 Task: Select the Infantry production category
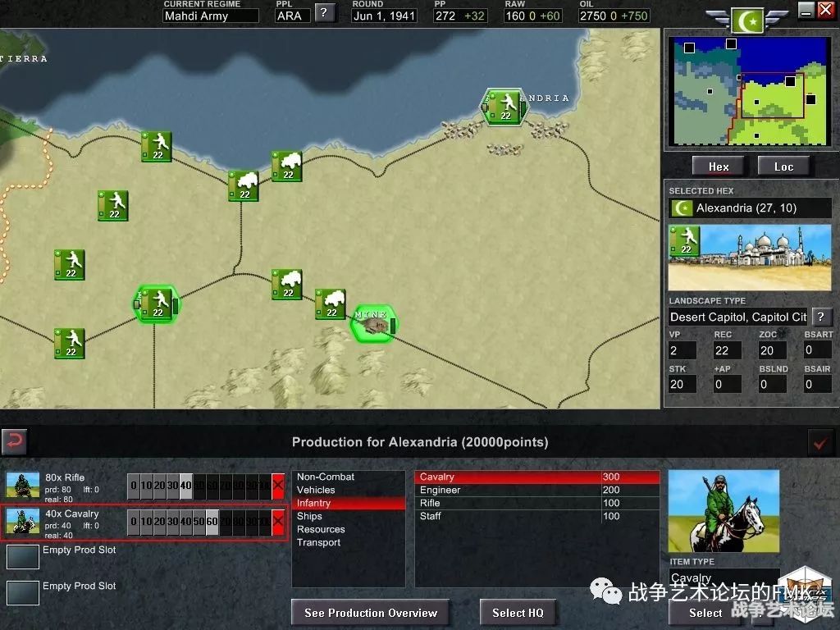[x=348, y=503]
